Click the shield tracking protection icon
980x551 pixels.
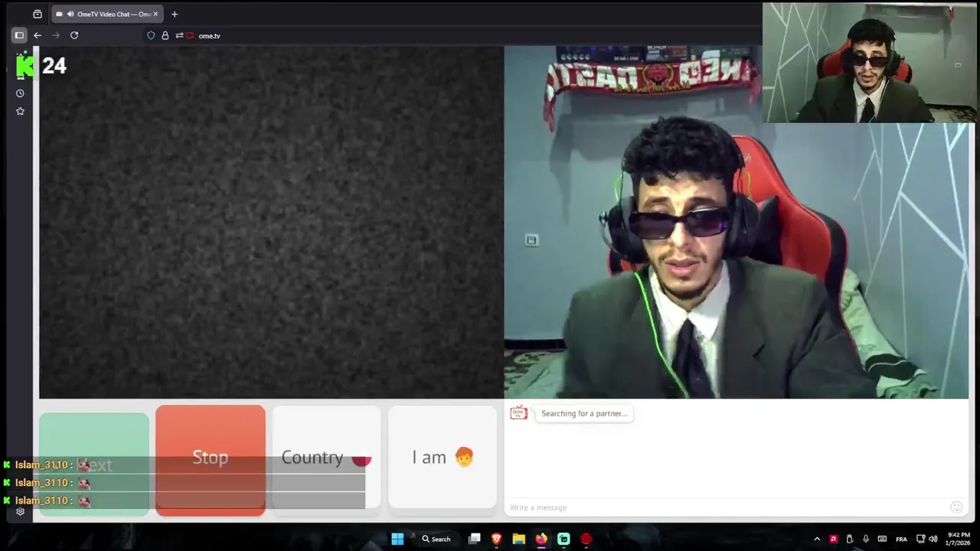click(x=151, y=35)
